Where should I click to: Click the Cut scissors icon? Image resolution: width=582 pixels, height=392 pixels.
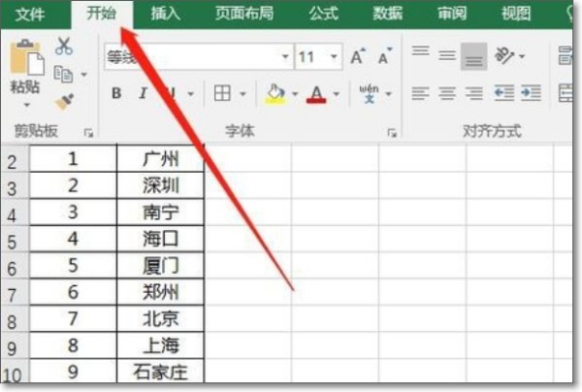pos(64,47)
